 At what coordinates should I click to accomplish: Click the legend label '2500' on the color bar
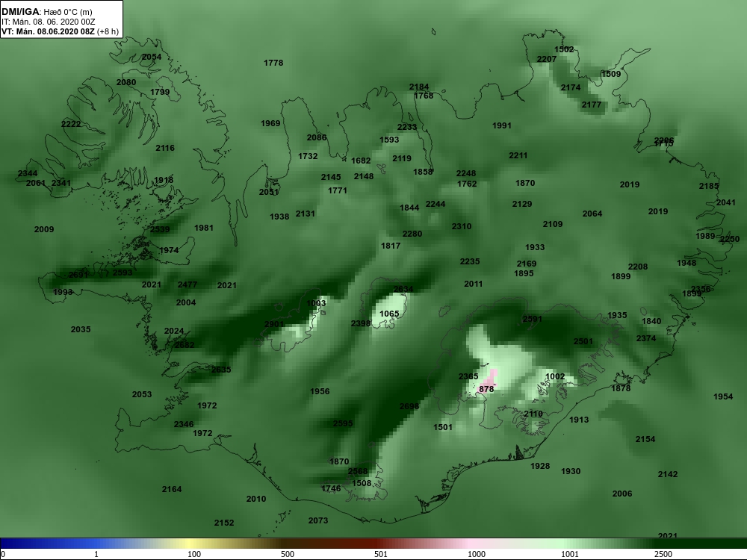pyautogui.click(x=663, y=554)
